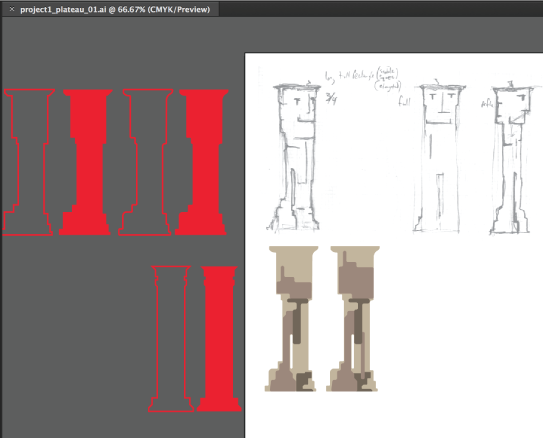Select the rightmost solid red pillar in top row
The width and height of the screenshot is (543, 438).
pos(202,162)
